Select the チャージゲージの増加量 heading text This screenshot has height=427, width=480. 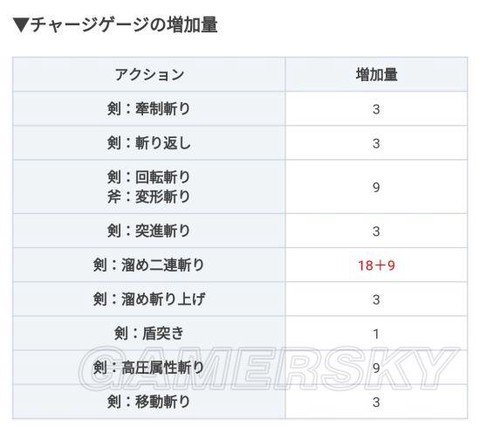(x=124, y=25)
